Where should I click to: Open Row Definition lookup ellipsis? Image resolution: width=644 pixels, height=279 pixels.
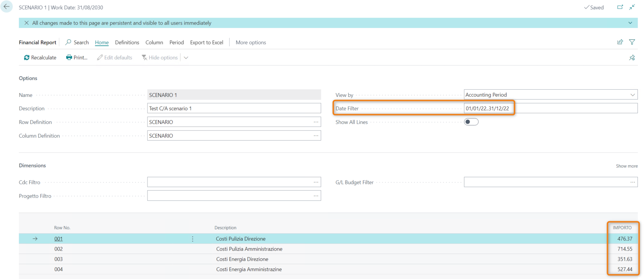(x=316, y=122)
